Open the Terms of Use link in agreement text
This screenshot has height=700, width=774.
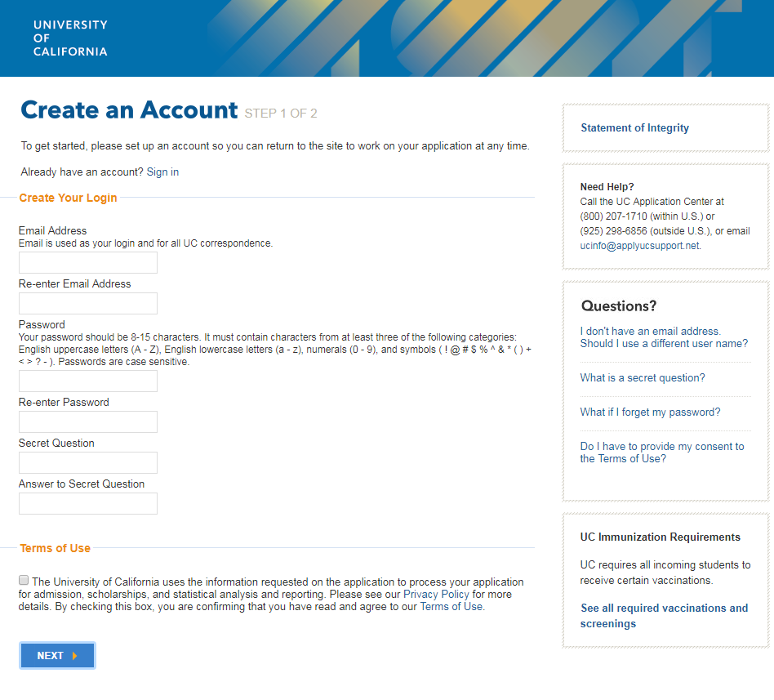[x=451, y=607]
